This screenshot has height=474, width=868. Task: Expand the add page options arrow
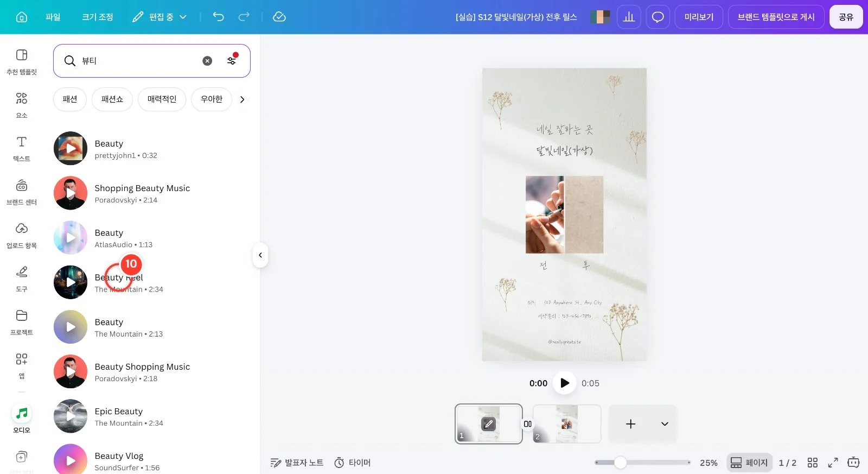coord(665,424)
